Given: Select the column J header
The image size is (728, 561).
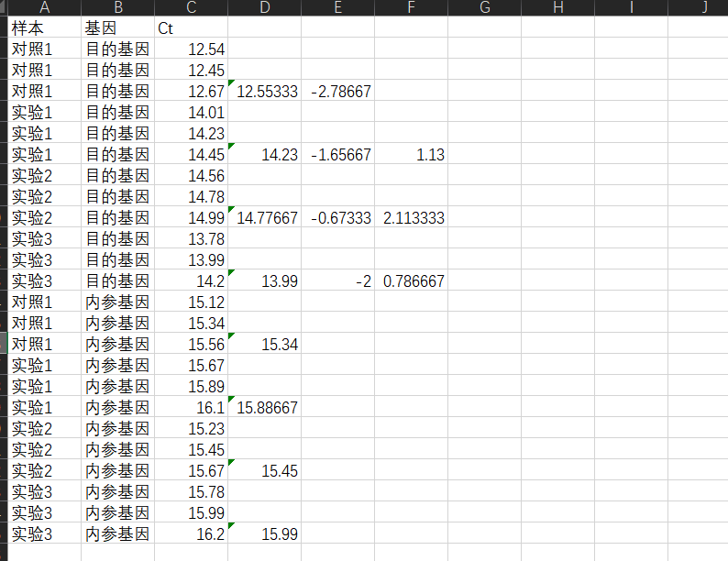Looking at the screenshot, I should (x=704, y=8).
